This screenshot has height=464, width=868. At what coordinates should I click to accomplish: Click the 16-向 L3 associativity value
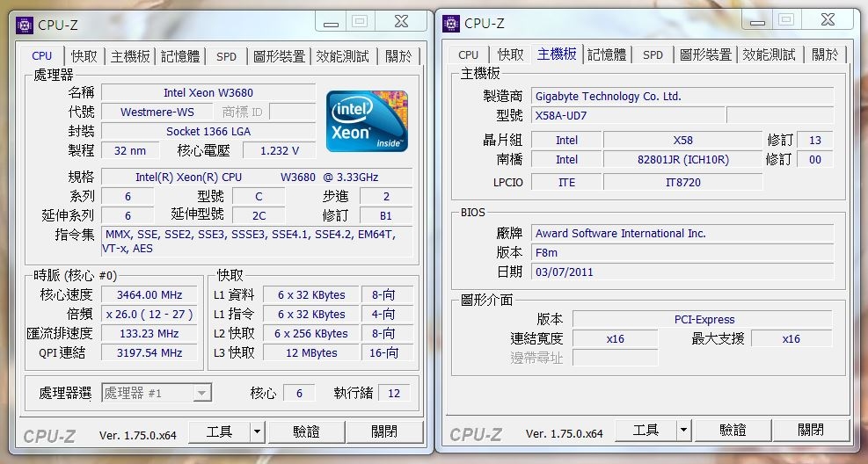(387, 353)
